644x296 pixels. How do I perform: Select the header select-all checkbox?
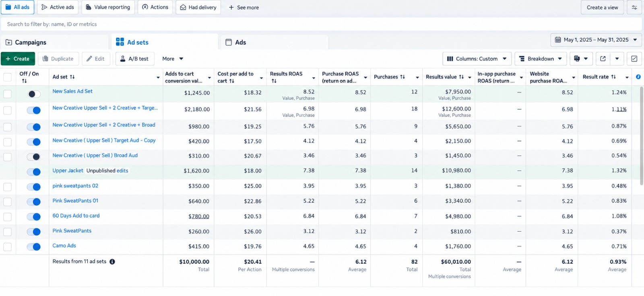pos(8,77)
